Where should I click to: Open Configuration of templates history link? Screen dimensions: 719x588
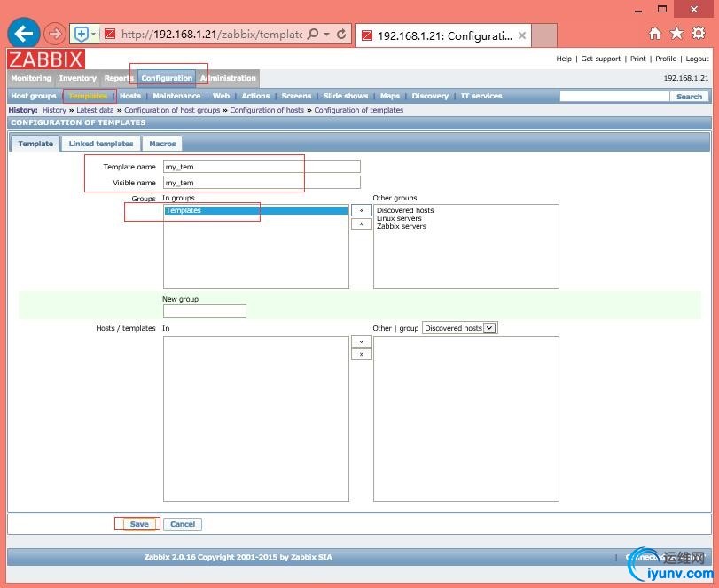358,110
